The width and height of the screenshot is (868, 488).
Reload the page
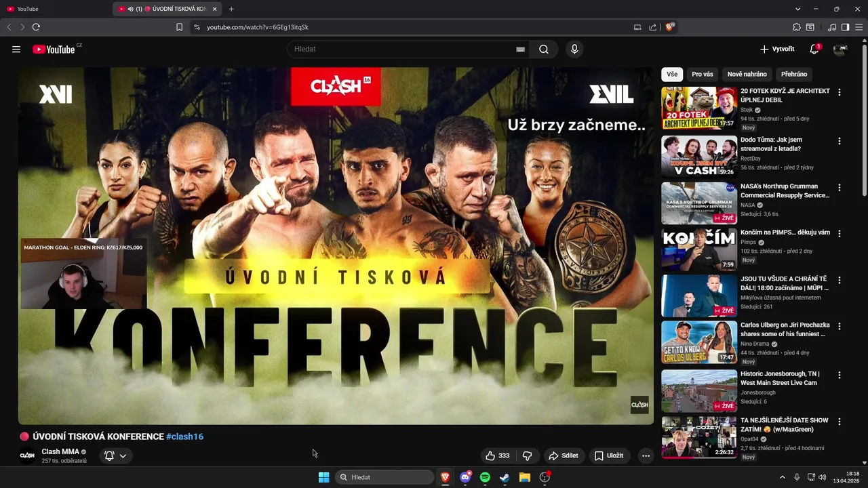(x=36, y=27)
